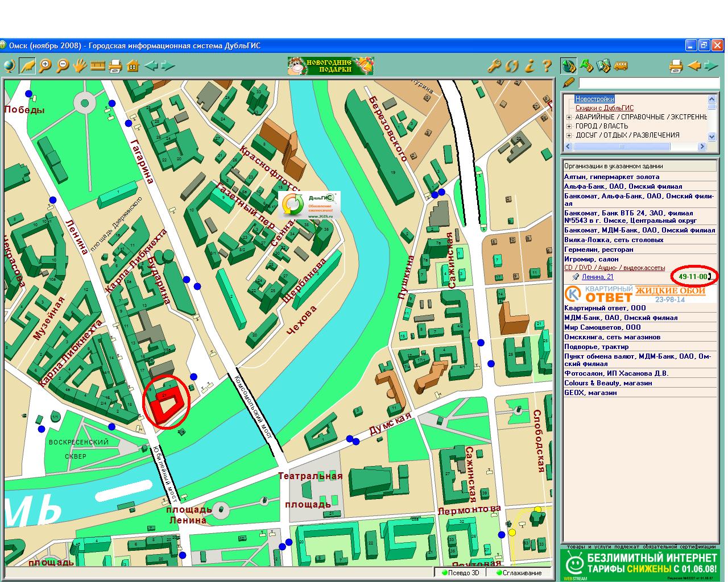Open help with the question mark icon
This screenshot has height=582, width=728.
pos(547,66)
